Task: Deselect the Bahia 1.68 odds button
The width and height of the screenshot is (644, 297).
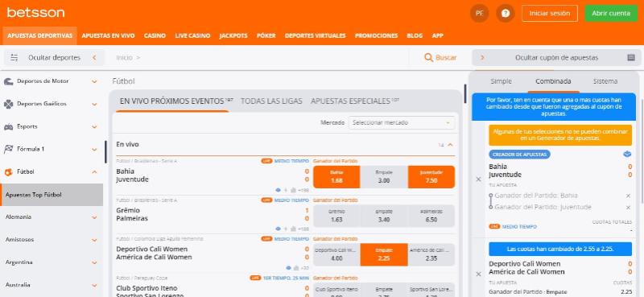Action: pyautogui.click(x=336, y=177)
